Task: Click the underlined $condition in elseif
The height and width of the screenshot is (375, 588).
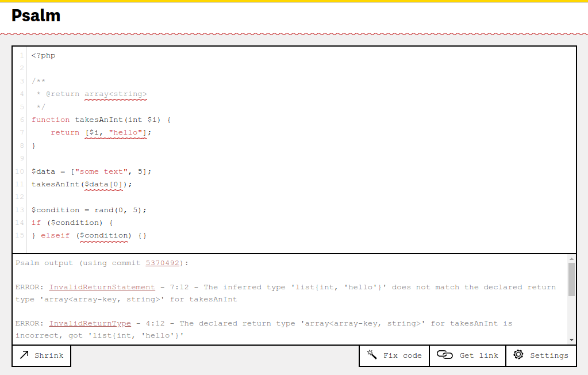Action: pos(104,236)
